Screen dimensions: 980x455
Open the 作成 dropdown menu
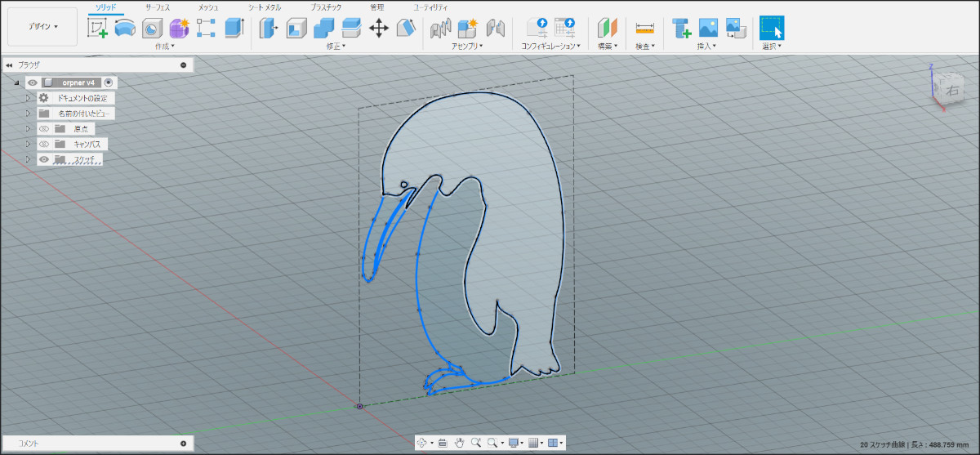pos(164,47)
